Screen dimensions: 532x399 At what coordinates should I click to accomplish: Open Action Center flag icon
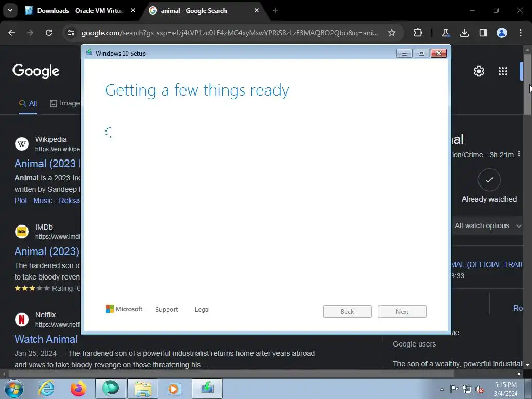[454, 389]
